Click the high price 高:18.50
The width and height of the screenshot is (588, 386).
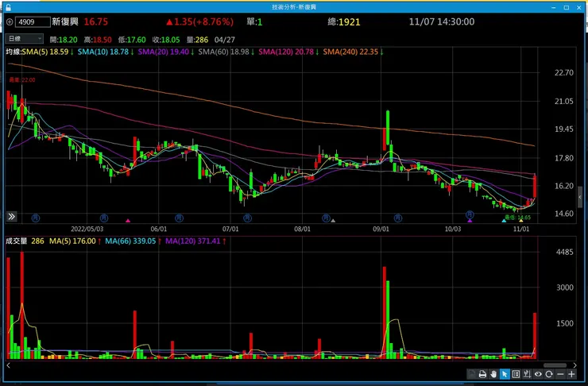[98, 40]
